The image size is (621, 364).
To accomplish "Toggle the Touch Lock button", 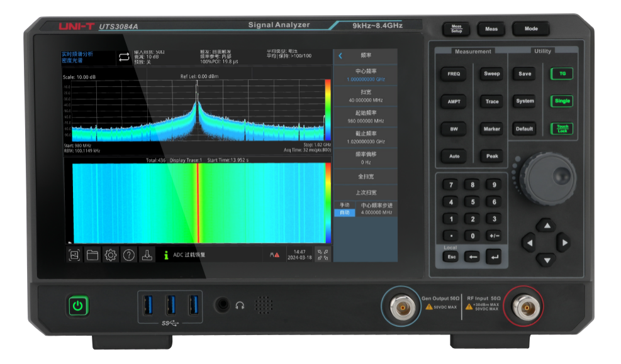I will (x=561, y=128).
